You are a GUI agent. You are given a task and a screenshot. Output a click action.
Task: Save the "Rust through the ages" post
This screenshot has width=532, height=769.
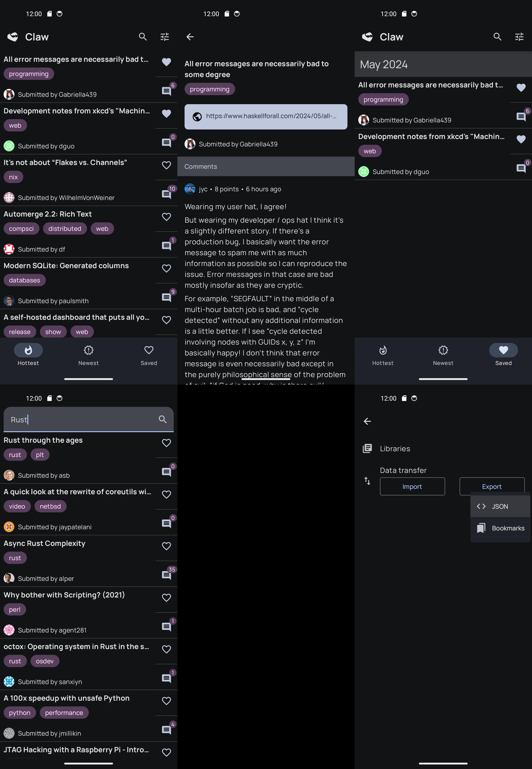tap(167, 443)
